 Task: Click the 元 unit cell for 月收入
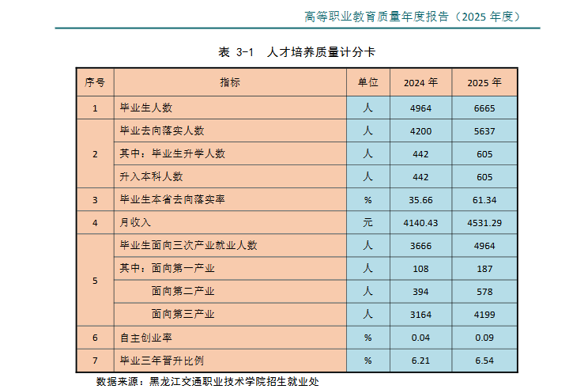coord(367,222)
